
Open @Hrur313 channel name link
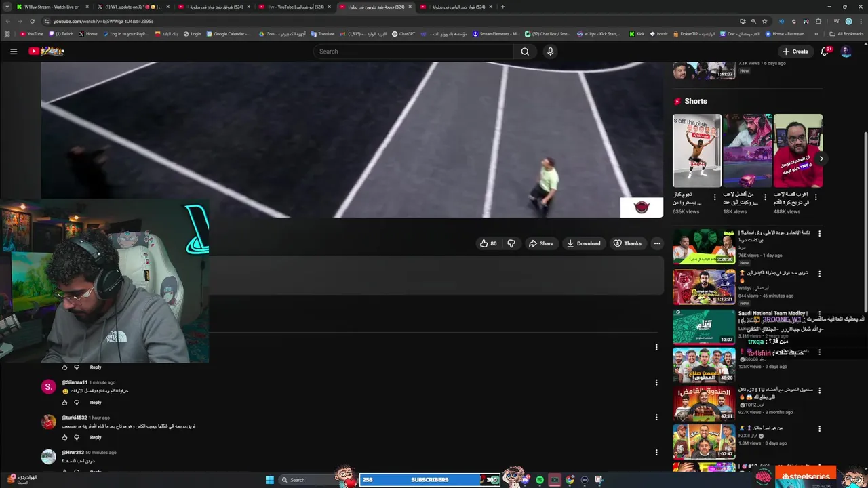(73, 453)
